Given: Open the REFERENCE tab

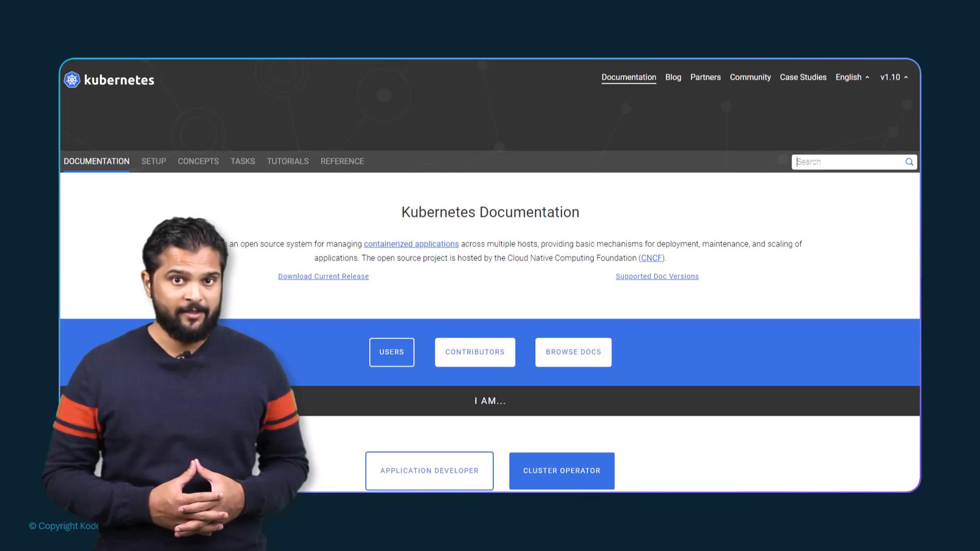Looking at the screenshot, I should pos(342,161).
